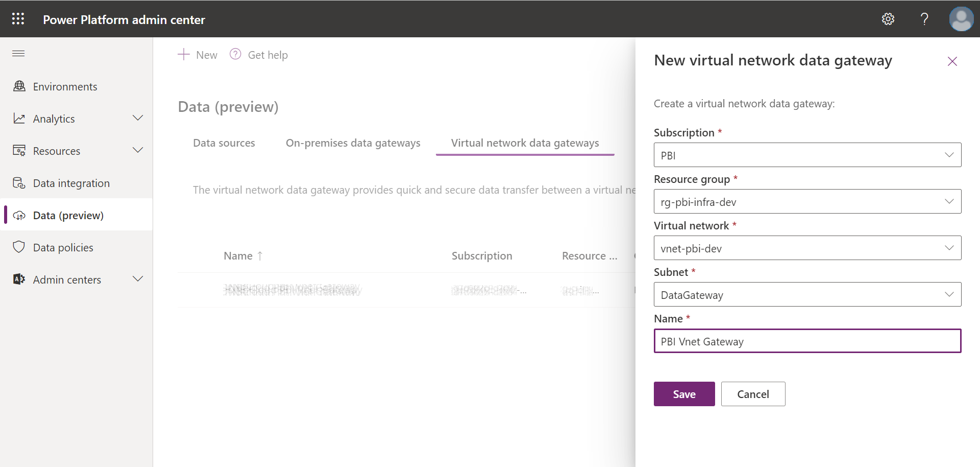Select Data (preview) in the sidebar

click(x=68, y=215)
